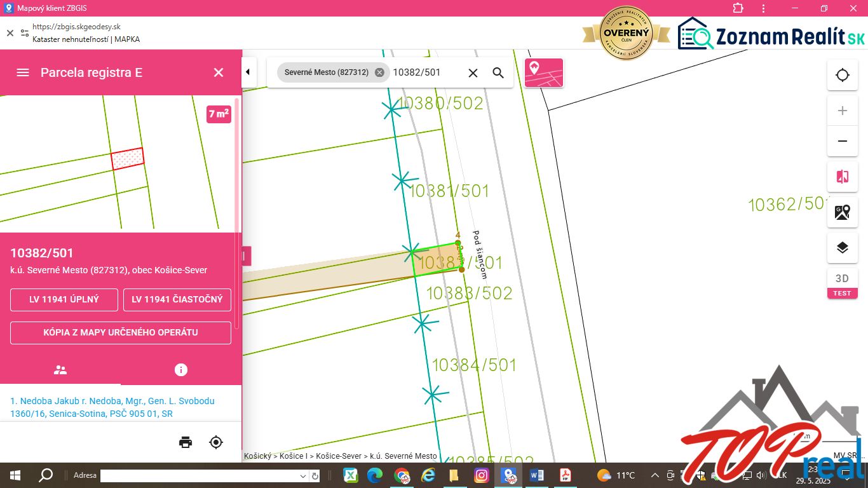Center the map on the parcel
Screen dimensions: 868x488
[216, 442]
